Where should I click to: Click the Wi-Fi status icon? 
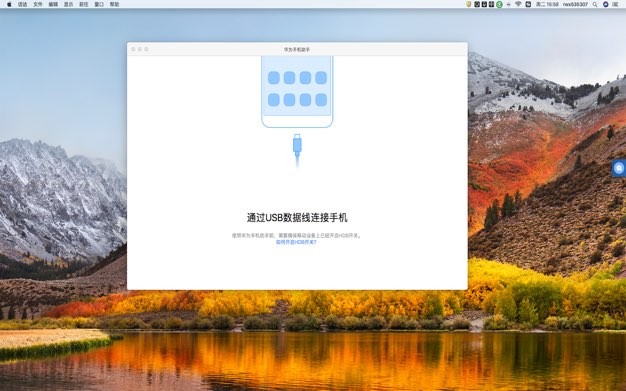[x=518, y=4]
